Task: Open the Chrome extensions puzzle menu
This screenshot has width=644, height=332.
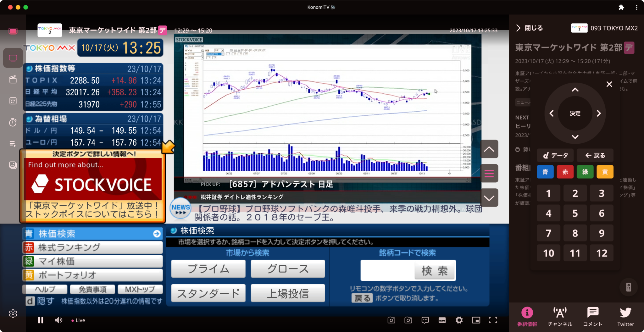Action: click(x=621, y=7)
